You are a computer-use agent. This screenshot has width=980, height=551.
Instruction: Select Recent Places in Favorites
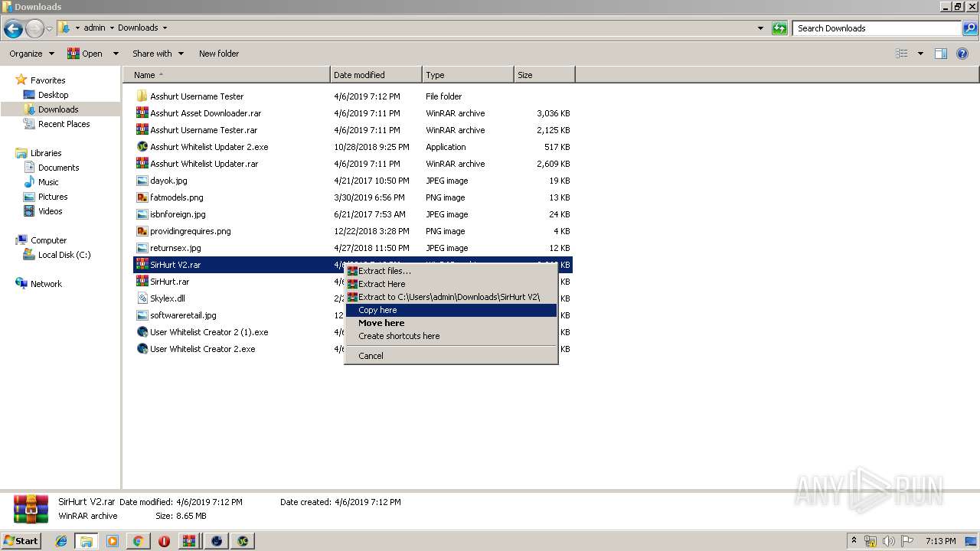click(64, 124)
